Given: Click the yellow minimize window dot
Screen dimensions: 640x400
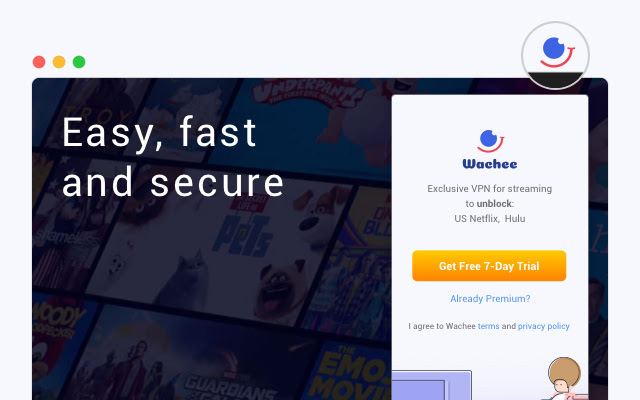Looking at the screenshot, I should [59, 62].
